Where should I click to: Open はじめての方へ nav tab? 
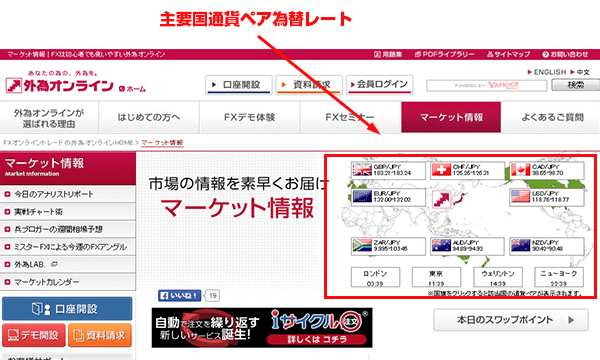(149, 118)
